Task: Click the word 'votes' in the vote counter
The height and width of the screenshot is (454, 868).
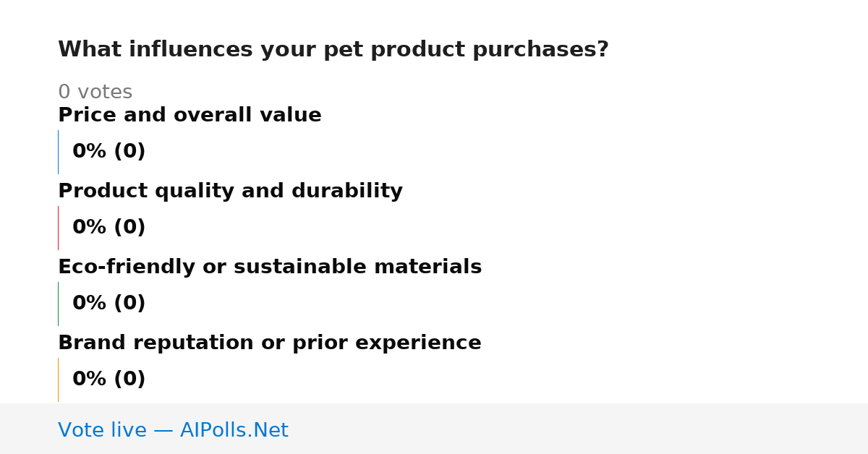Action: pos(105,93)
